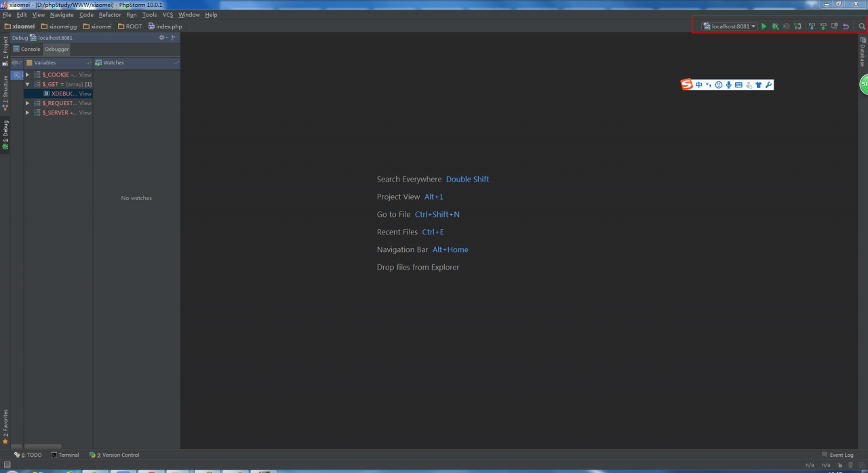Open the View menu

click(39, 14)
